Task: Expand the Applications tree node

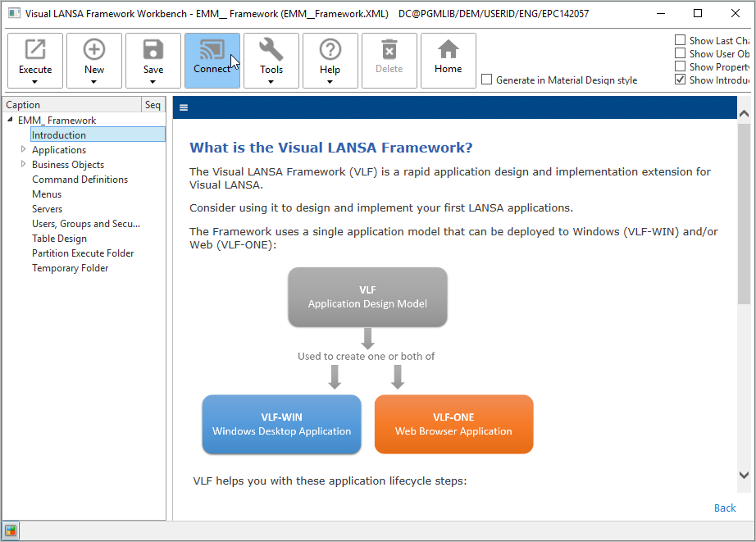Action: coord(23,149)
